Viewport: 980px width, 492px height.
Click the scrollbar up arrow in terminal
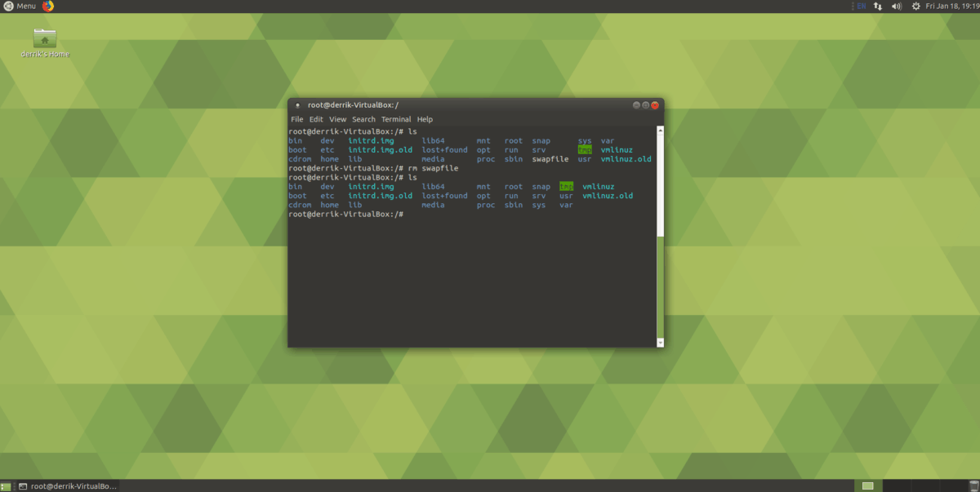660,130
